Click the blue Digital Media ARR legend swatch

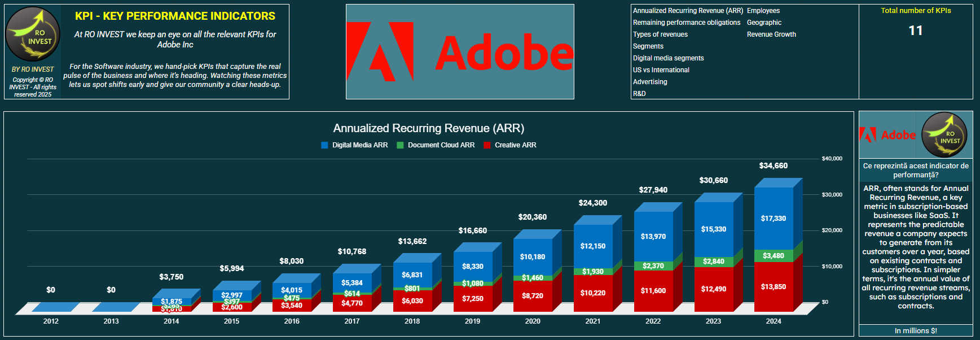click(x=324, y=145)
